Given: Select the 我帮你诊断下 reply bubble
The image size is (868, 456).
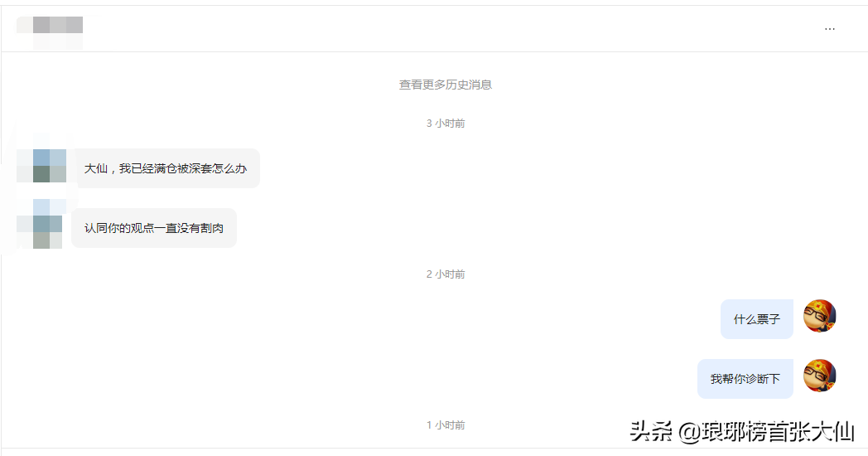Looking at the screenshot, I should click(x=745, y=378).
